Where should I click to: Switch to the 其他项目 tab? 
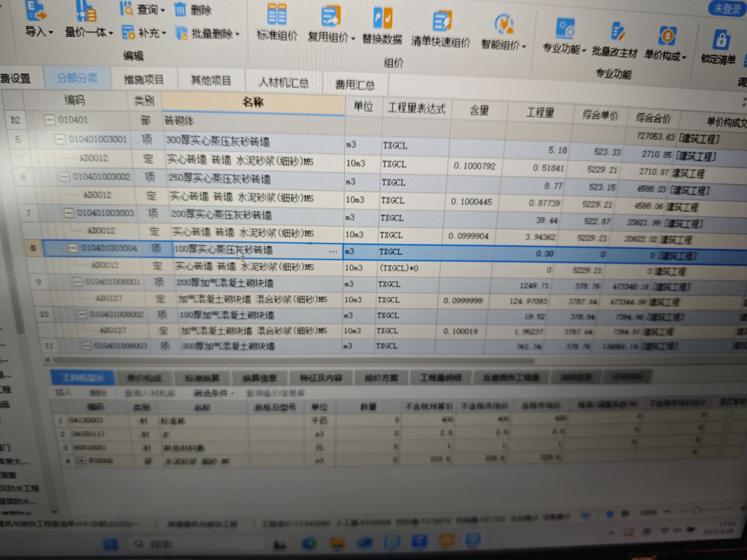211,81
